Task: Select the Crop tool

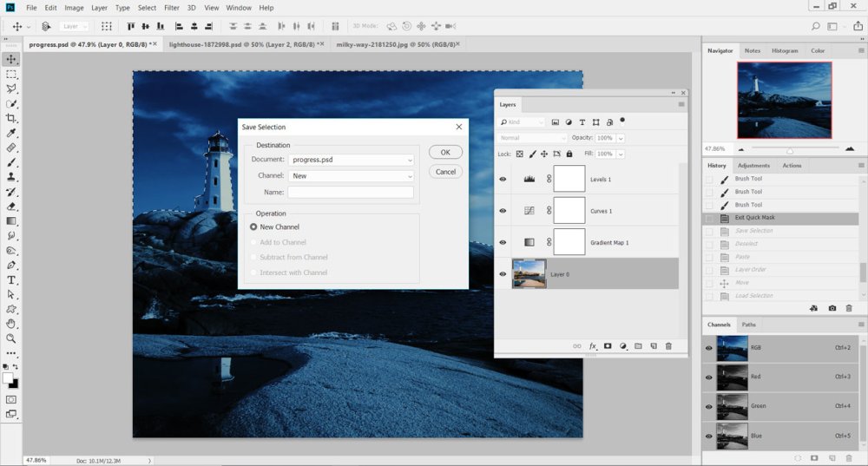Action: 11,118
